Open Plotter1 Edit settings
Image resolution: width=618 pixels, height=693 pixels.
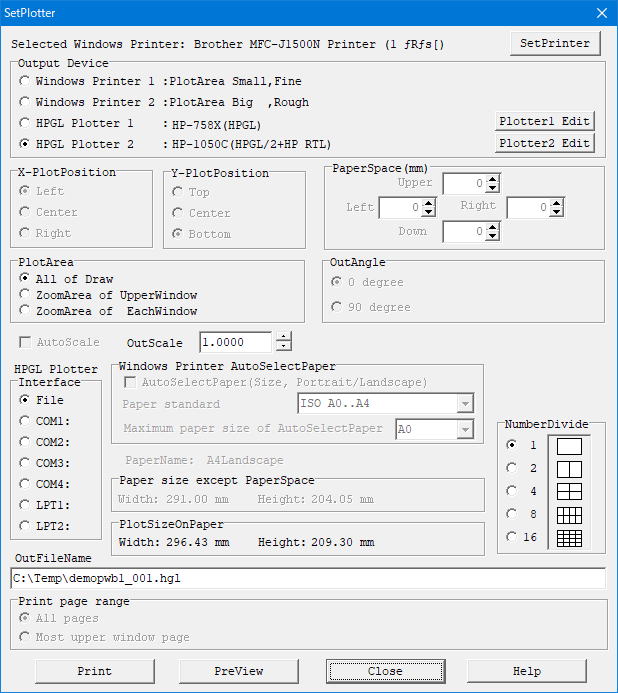point(545,121)
